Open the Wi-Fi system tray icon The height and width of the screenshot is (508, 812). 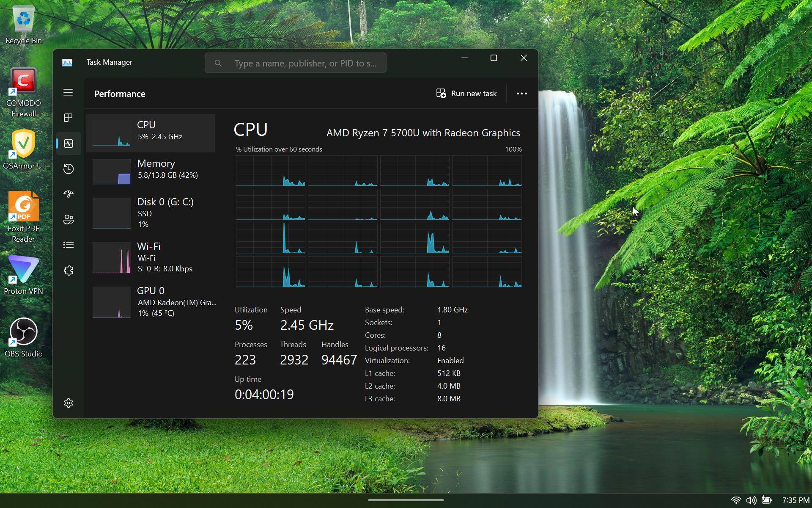coord(736,500)
